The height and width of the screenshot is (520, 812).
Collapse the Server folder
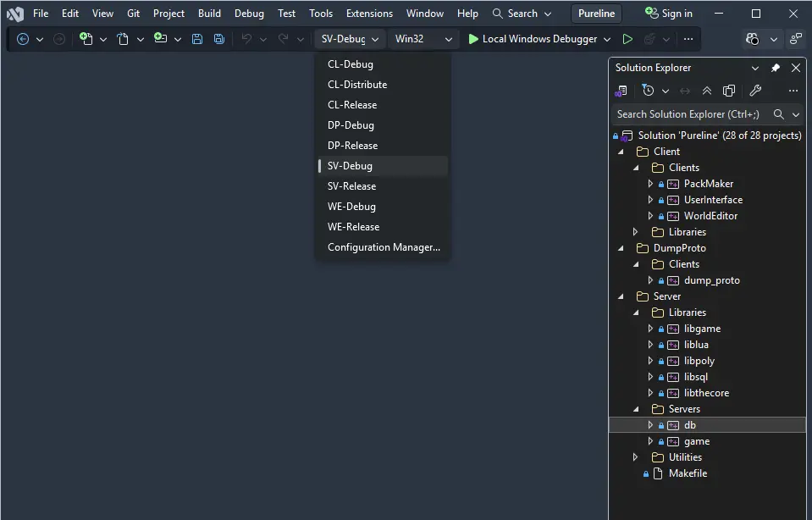pyautogui.click(x=621, y=296)
